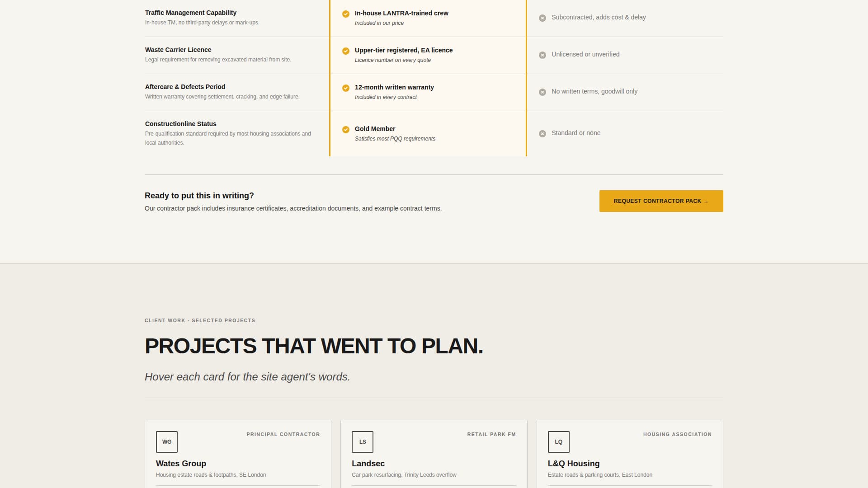The image size is (868, 488).
Task: Click the cross icon beside Subcontracted, adds cost & delay
Action: click(x=542, y=18)
